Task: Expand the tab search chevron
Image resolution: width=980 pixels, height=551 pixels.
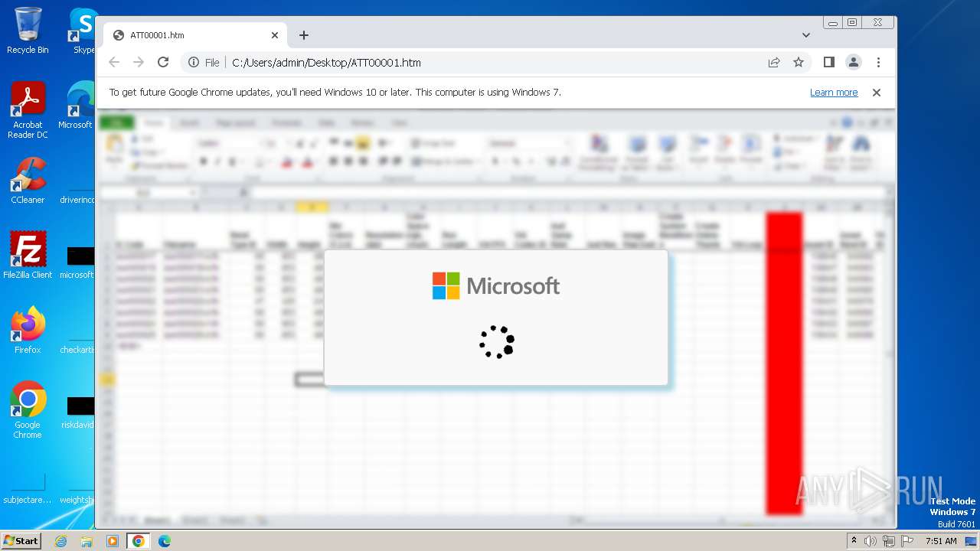Action: pyautogui.click(x=806, y=35)
